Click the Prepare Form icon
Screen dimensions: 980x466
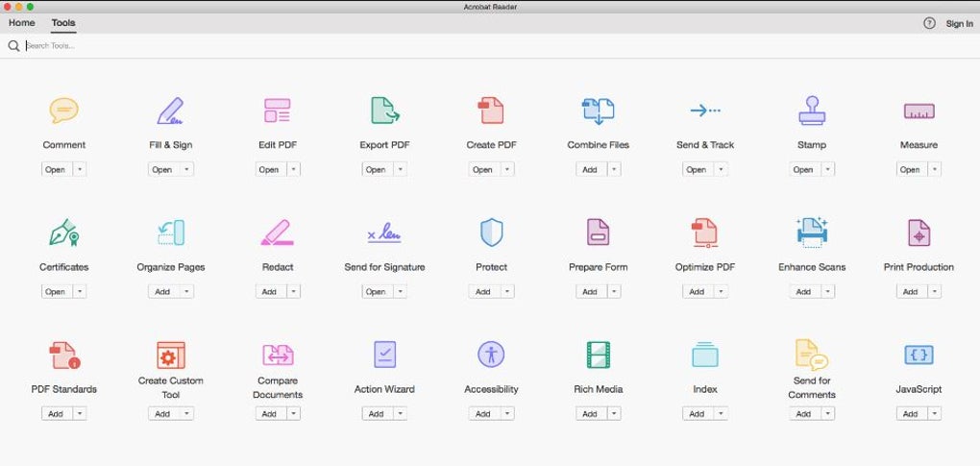pos(599,233)
